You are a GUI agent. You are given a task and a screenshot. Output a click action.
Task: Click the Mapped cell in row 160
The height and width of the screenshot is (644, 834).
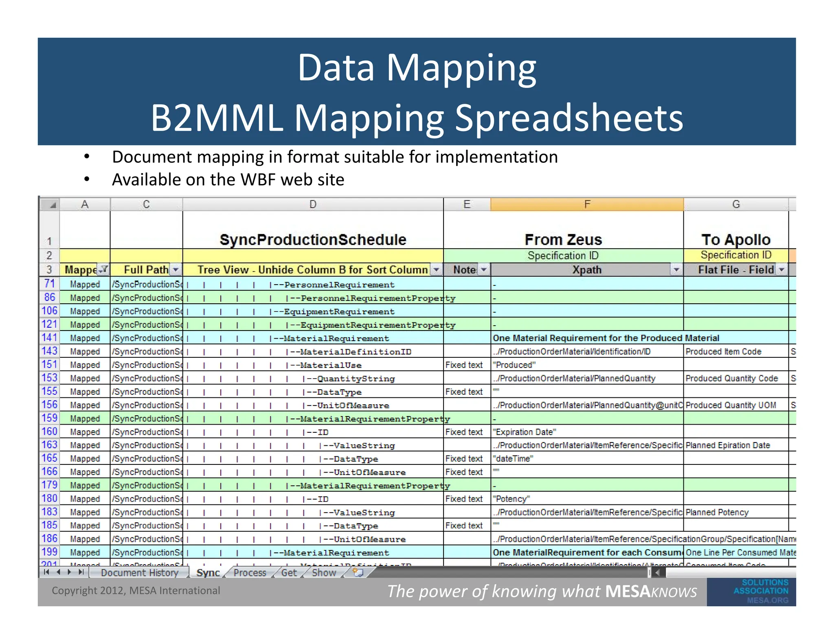tap(85, 432)
